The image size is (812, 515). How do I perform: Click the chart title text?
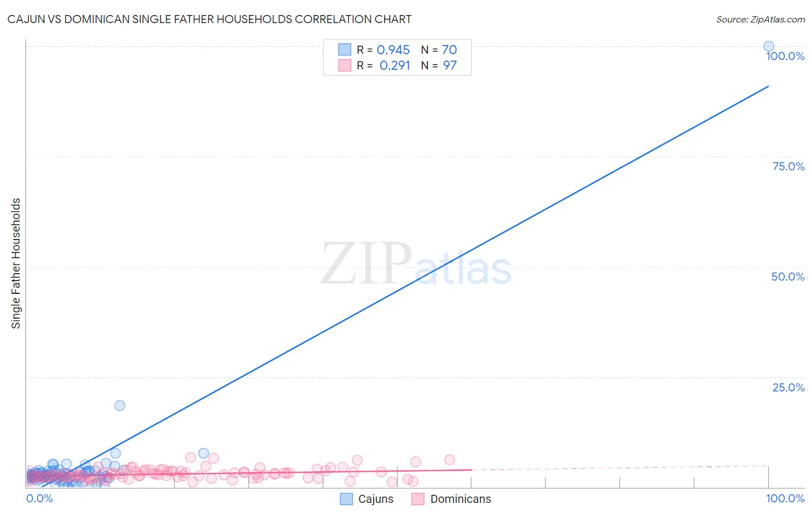pyautogui.click(x=209, y=19)
